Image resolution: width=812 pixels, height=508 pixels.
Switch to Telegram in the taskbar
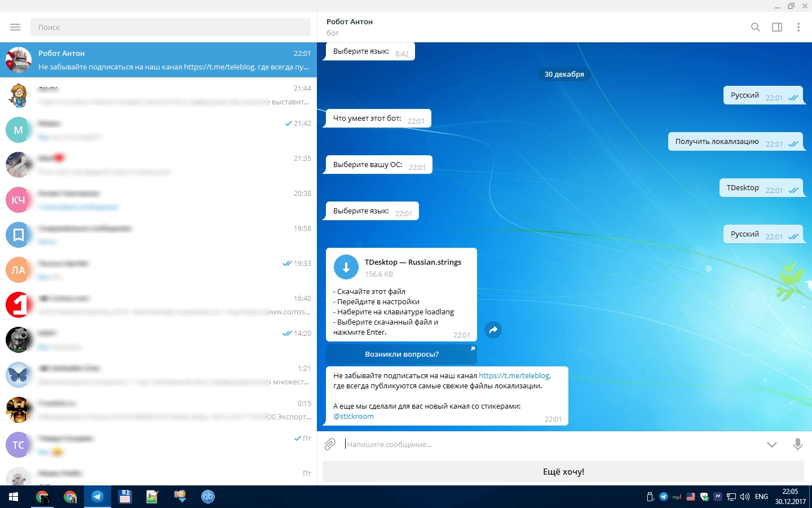[98, 497]
